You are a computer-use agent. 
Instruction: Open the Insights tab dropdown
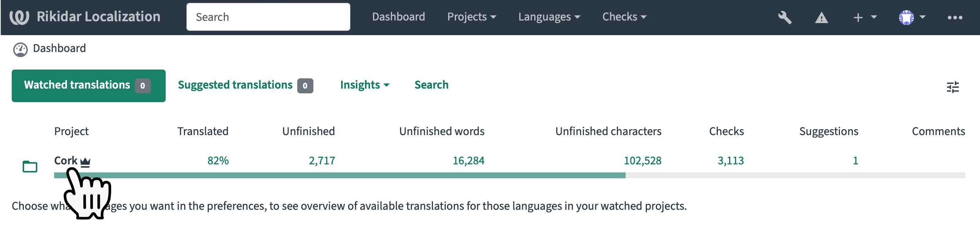[365, 85]
